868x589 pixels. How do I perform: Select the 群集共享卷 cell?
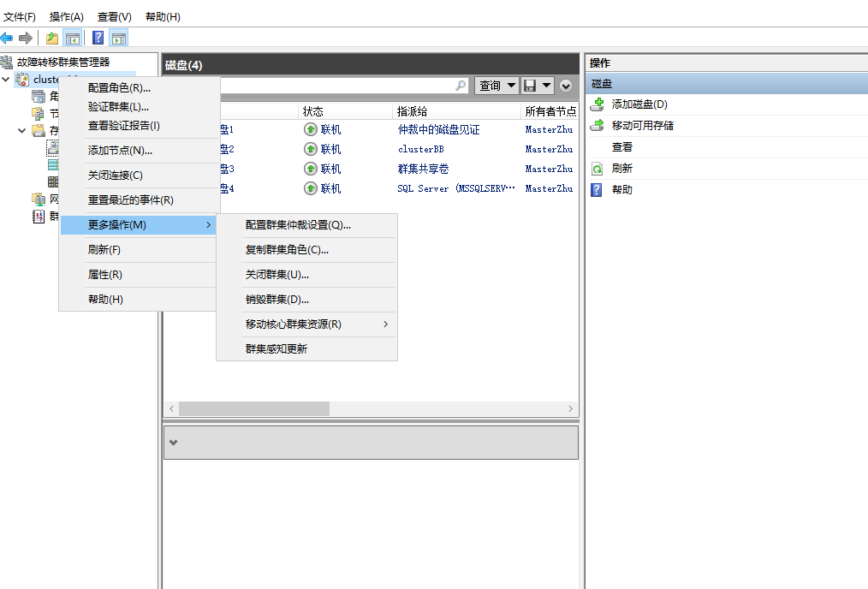tap(423, 169)
